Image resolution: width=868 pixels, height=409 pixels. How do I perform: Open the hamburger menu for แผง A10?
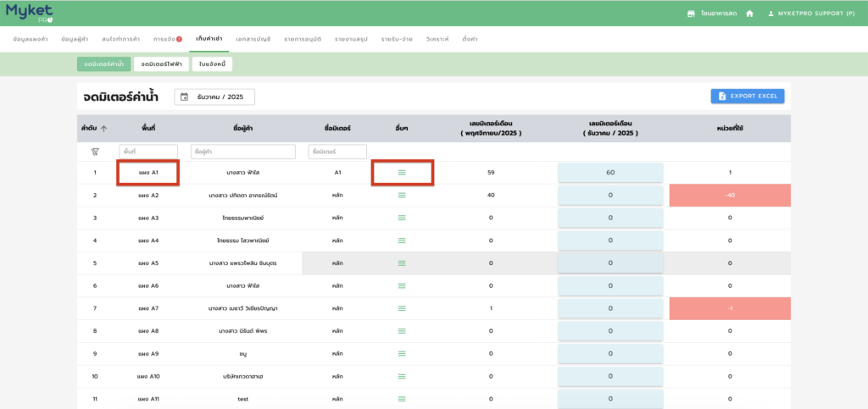[x=402, y=376]
